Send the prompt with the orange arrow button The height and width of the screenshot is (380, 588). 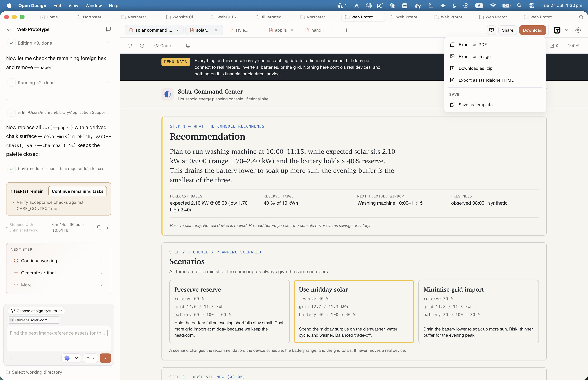coord(105,358)
